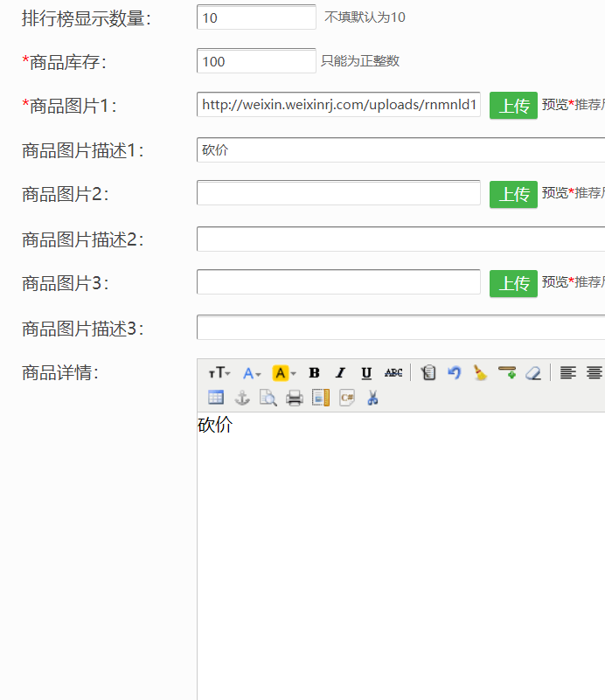Click the 只能为正整数 hint text
The image size is (605, 700).
tap(360, 60)
